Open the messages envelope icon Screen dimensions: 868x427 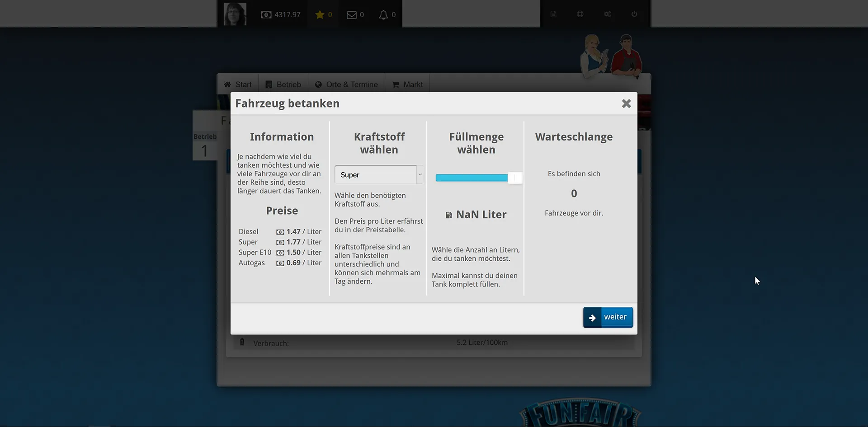point(351,15)
